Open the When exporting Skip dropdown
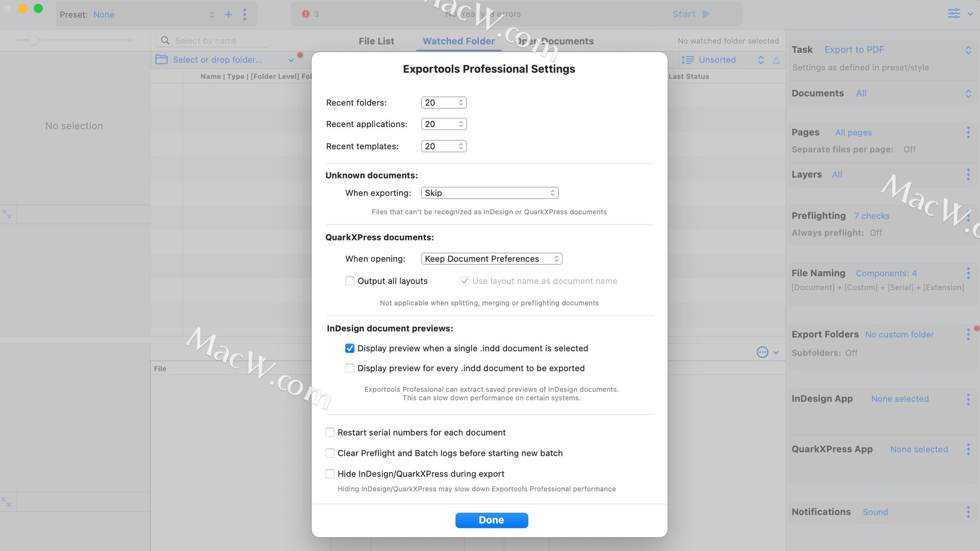This screenshot has width=980, height=551. pos(489,193)
